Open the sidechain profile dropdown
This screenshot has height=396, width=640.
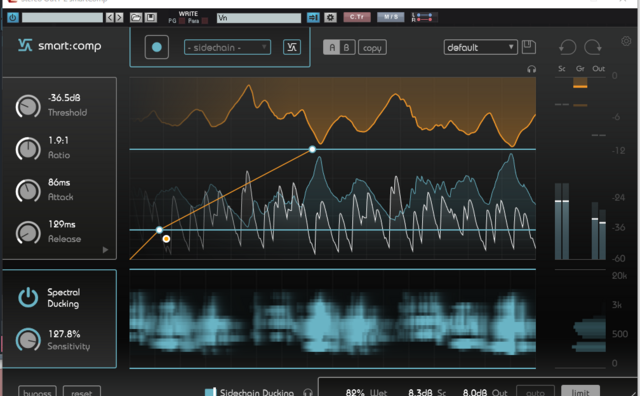click(227, 47)
